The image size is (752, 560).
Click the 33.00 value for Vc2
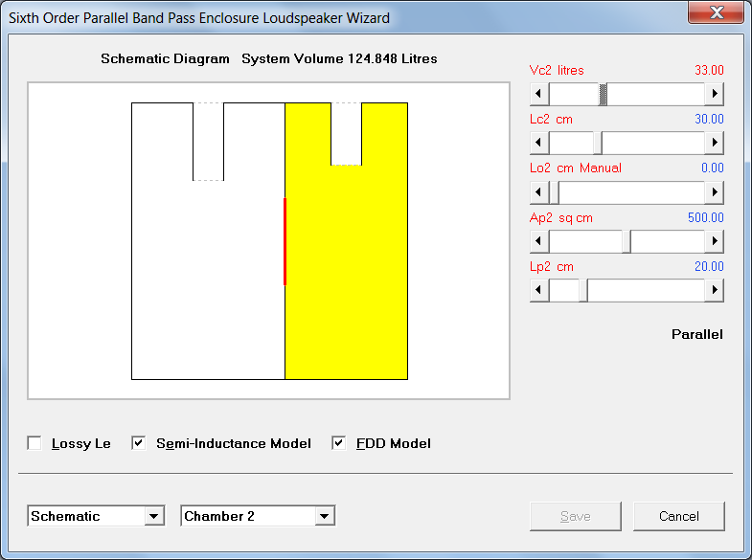tap(709, 71)
